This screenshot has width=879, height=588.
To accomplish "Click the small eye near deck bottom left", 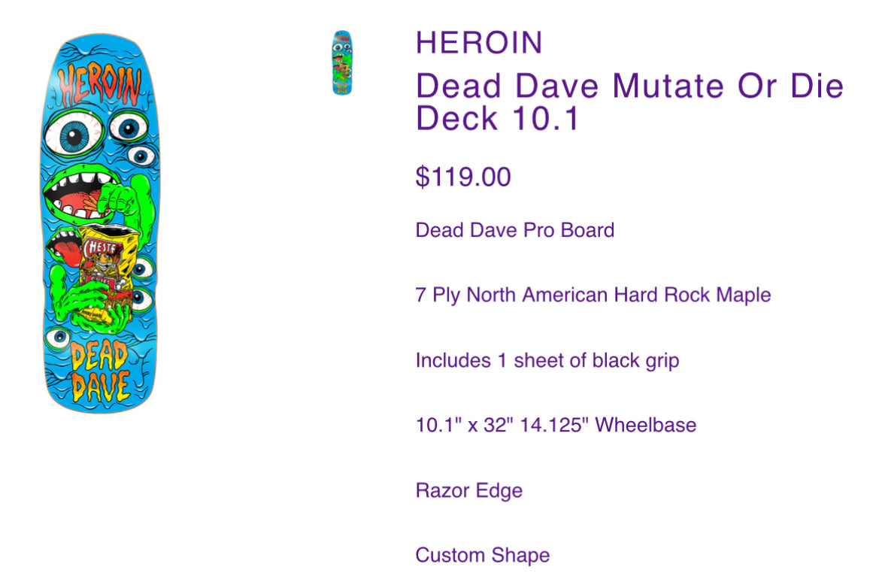I will [x=57, y=338].
